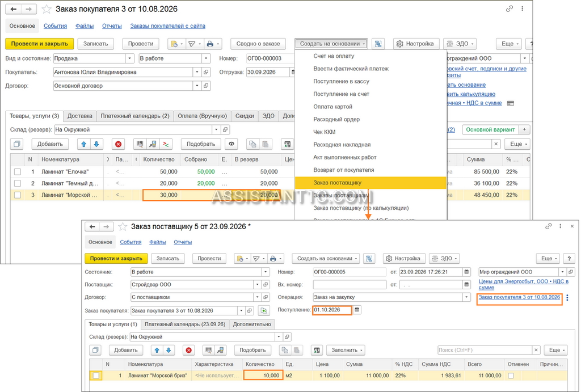The height and width of the screenshot is (392, 581).
Task: Delete row red icon in supplier order table
Action: pos(188,350)
